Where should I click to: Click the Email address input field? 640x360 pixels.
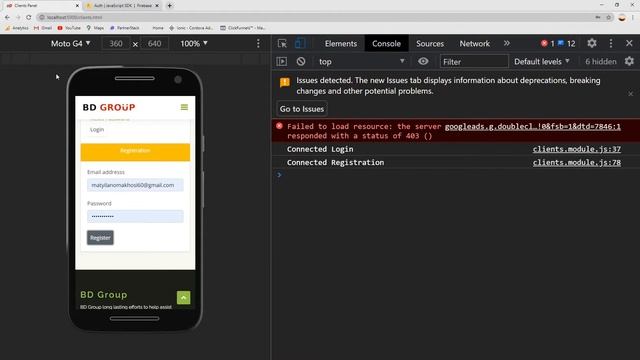[135, 185]
